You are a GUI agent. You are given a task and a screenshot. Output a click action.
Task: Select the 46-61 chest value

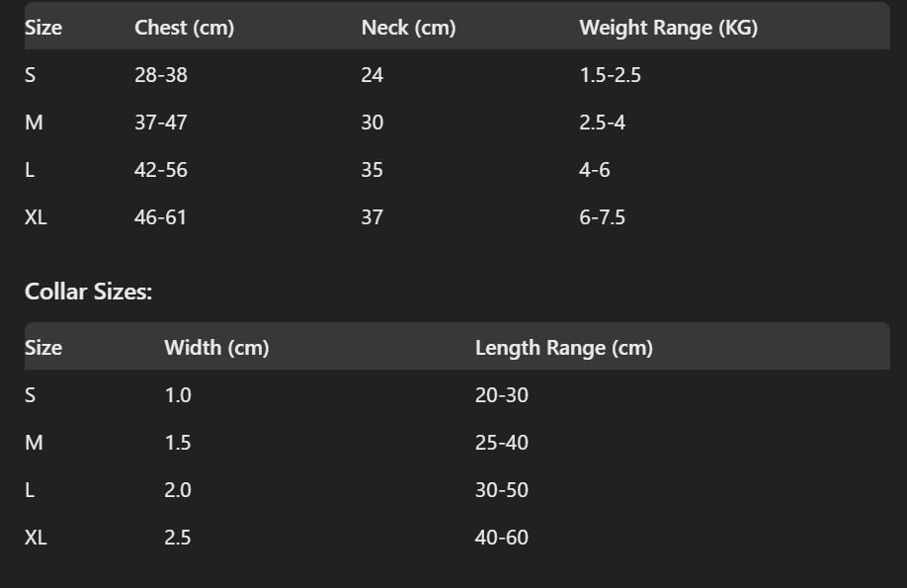click(160, 217)
